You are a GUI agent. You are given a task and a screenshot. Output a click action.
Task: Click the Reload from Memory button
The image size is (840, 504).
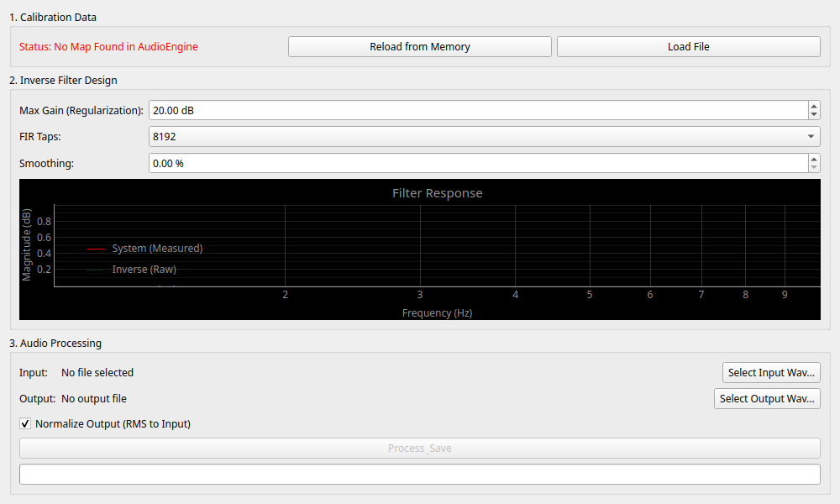click(x=419, y=47)
